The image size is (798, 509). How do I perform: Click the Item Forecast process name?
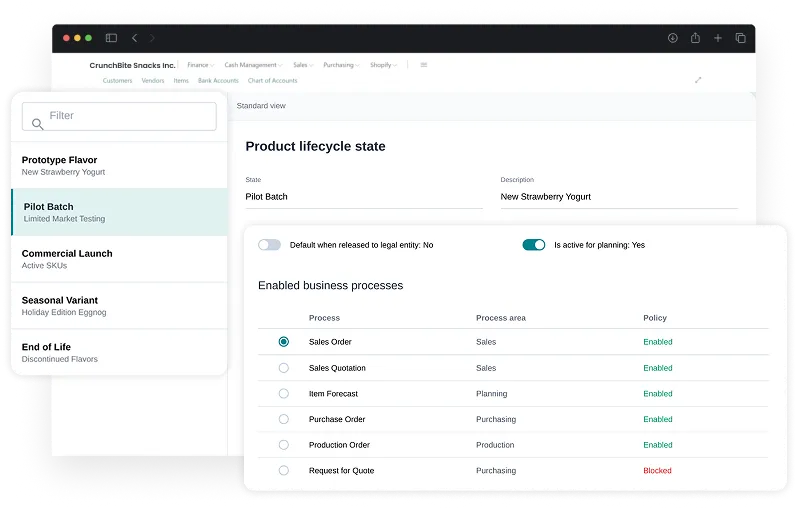coord(333,393)
